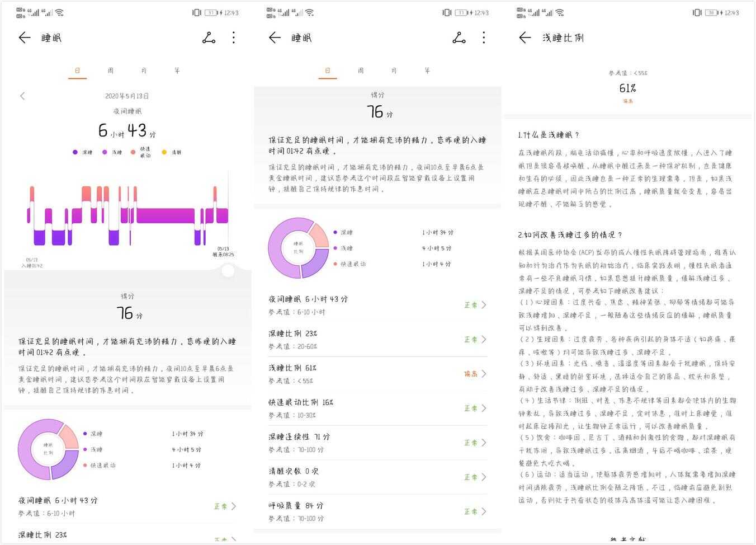The height and width of the screenshot is (545, 756).
Task: Tap heading 2.如何改善浅睡过多的情况？
Action: 570,234
